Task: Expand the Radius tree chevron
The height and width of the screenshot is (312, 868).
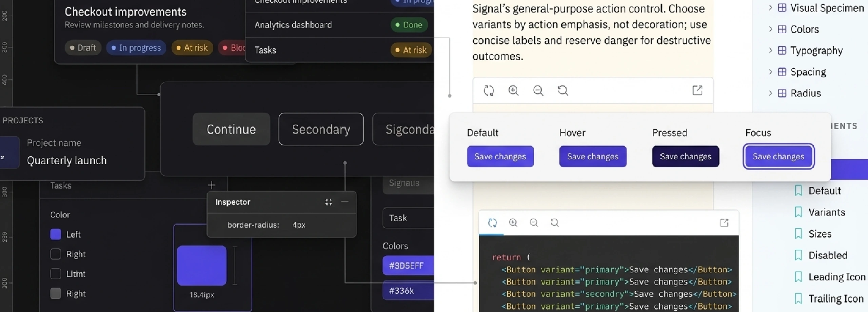Action: coord(770,93)
